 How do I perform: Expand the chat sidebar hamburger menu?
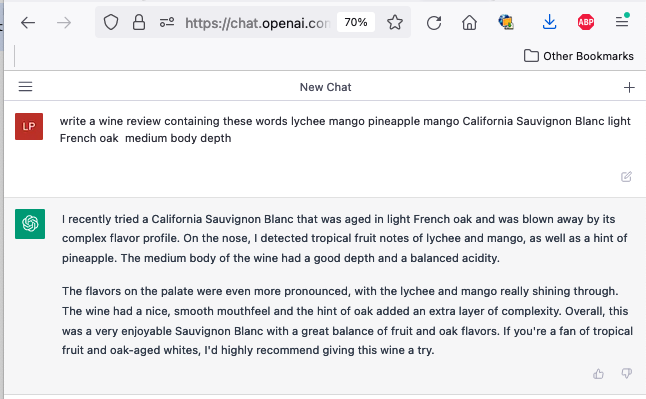26,87
